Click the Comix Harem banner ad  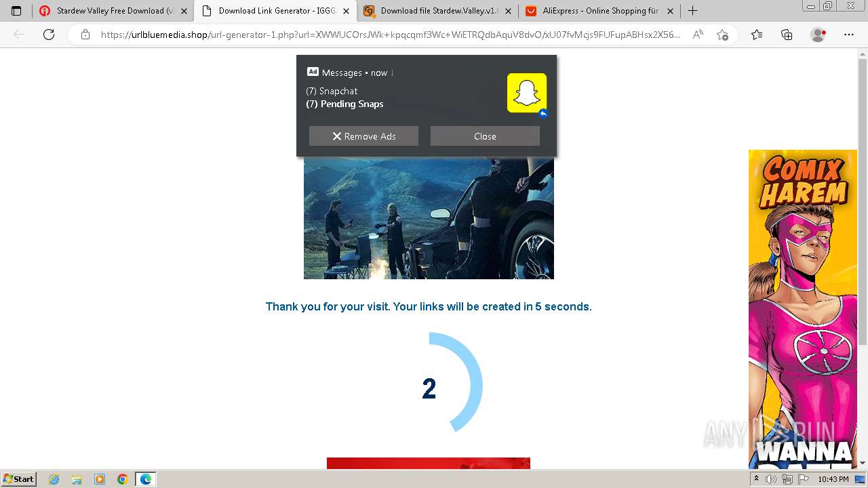(x=803, y=309)
